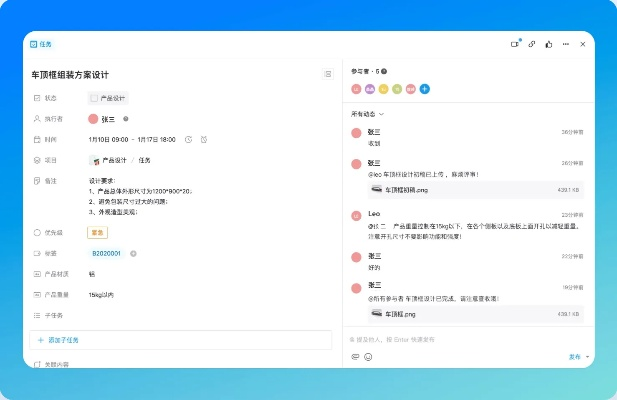Open the more options ellipsis menu
The height and width of the screenshot is (400, 617).
566,44
